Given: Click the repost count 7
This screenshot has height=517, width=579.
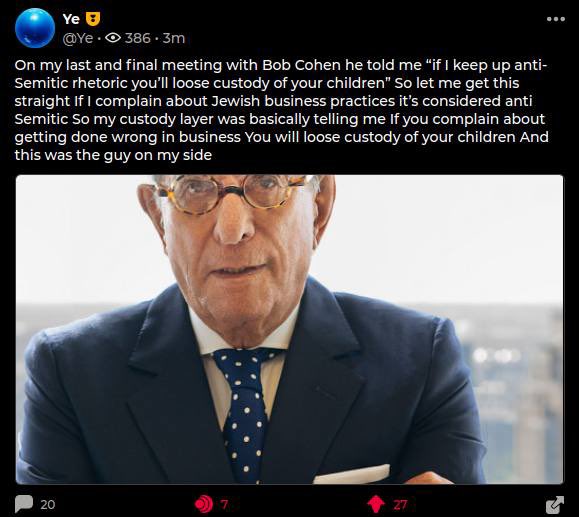Looking at the screenshot, I should tap(223, 504).
